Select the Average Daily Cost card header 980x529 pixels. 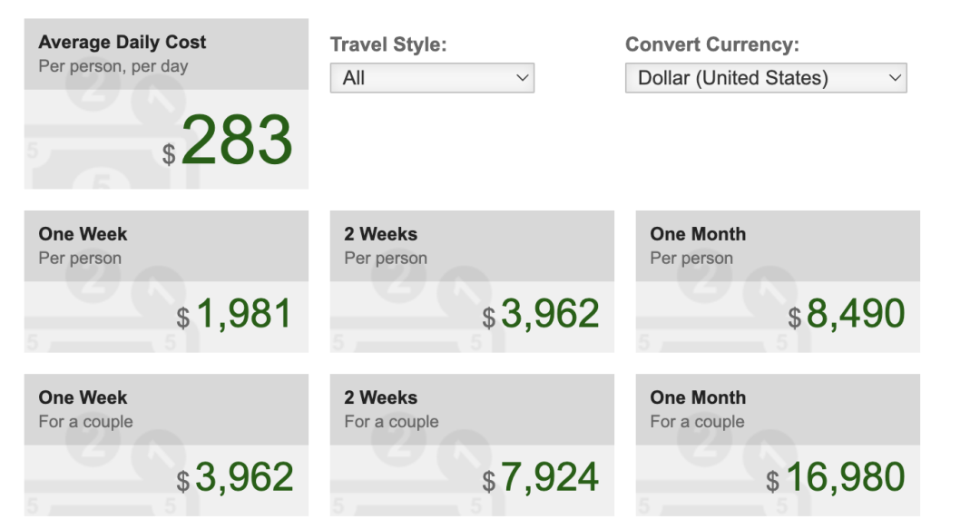point(166,54)
